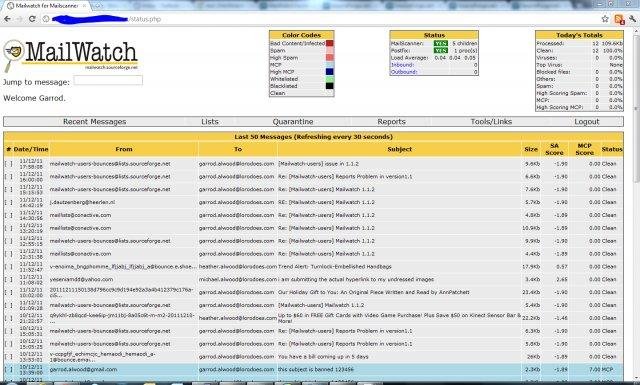Screen dimensions: 640x385
Task: Click the 'Last 50 Messages' table title
Action: (313, 137)
